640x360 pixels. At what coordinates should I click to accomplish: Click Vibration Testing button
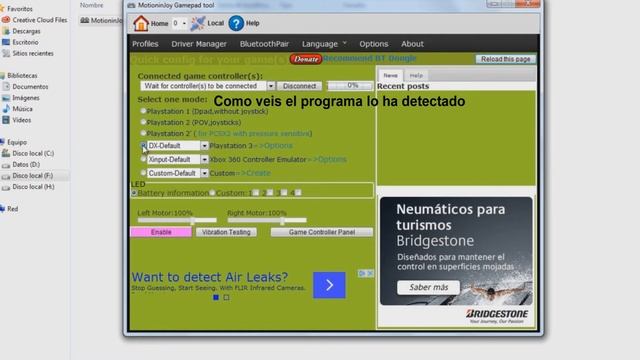226,232
